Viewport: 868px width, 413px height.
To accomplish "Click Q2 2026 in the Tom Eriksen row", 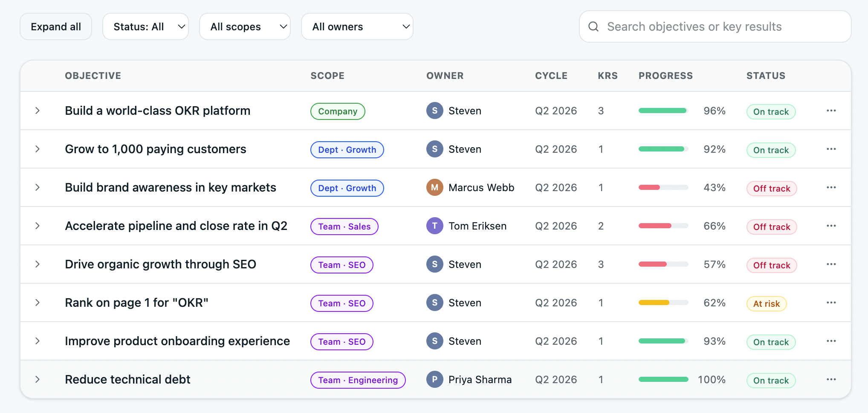I will point(556,226).
